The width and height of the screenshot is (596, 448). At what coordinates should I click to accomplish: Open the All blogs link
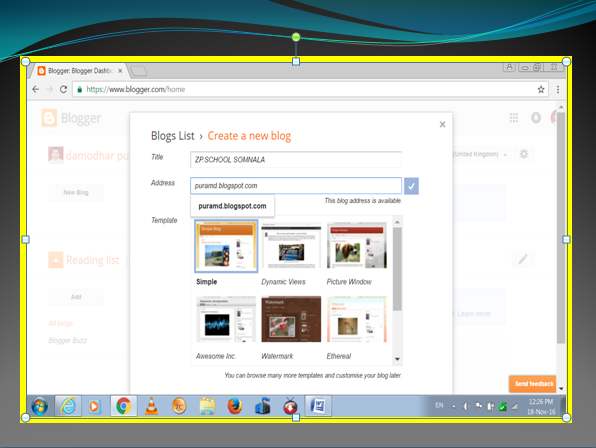pos(60,323)
